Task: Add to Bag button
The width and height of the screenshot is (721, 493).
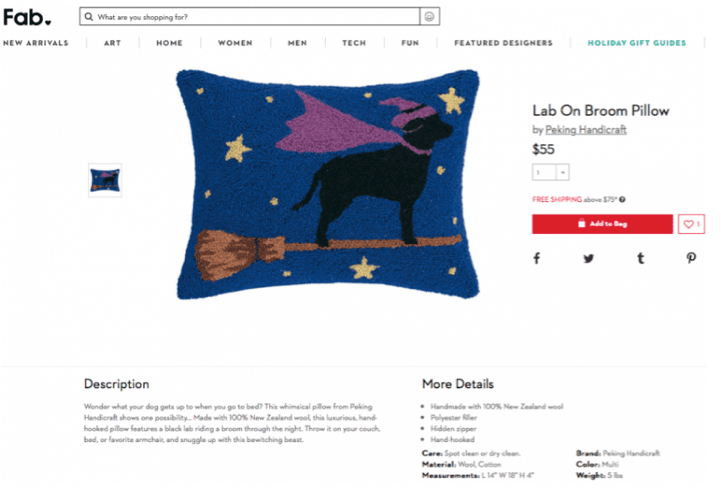Action: pyautogui.click(x=602, y=224)
